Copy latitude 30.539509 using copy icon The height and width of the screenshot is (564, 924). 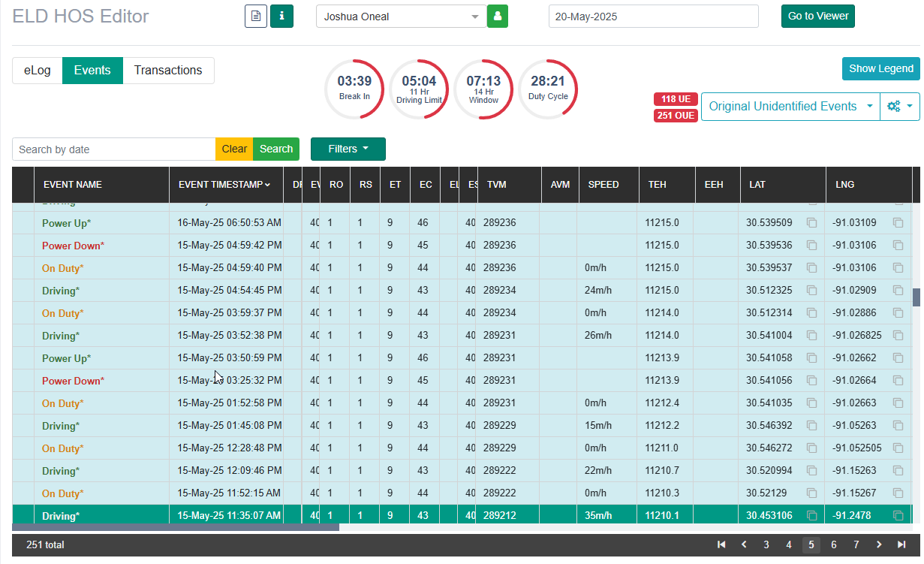click(x=811, y=223)
